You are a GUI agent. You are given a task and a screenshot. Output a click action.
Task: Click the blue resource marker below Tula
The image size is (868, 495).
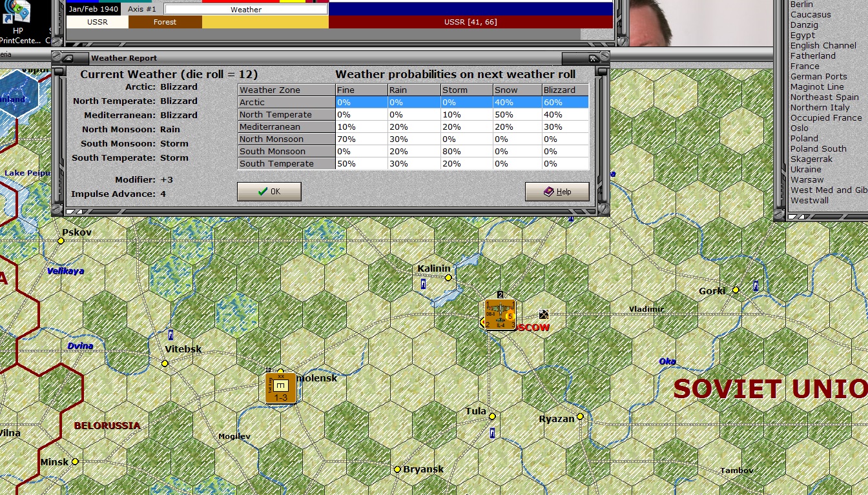[x=492, y=432]
